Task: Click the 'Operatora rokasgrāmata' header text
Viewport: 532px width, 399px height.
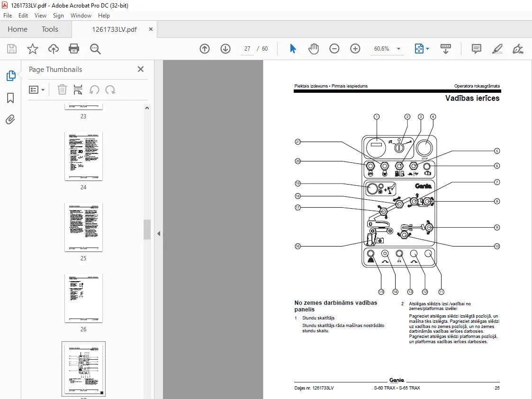Action: pos(477,86)
